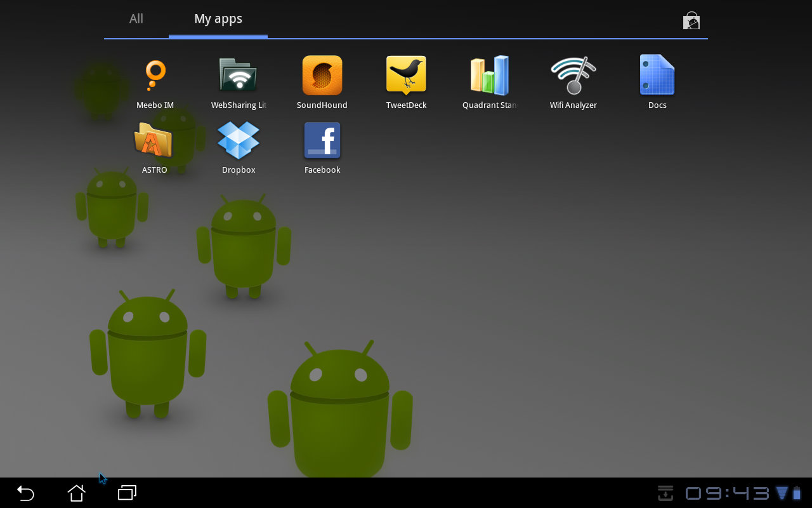Open download notification icon in status bar
Viewport: 812px width, 508px height.
[665, 493]
